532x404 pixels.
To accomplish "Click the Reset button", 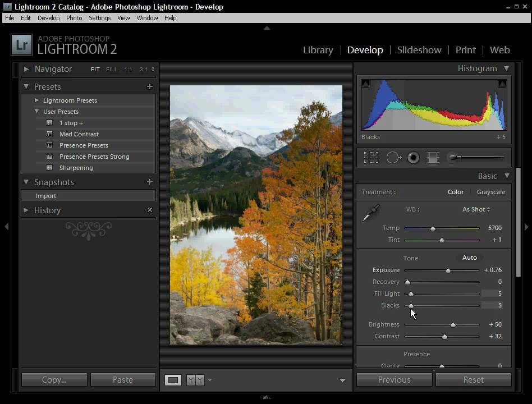I will tap(473, 379).
